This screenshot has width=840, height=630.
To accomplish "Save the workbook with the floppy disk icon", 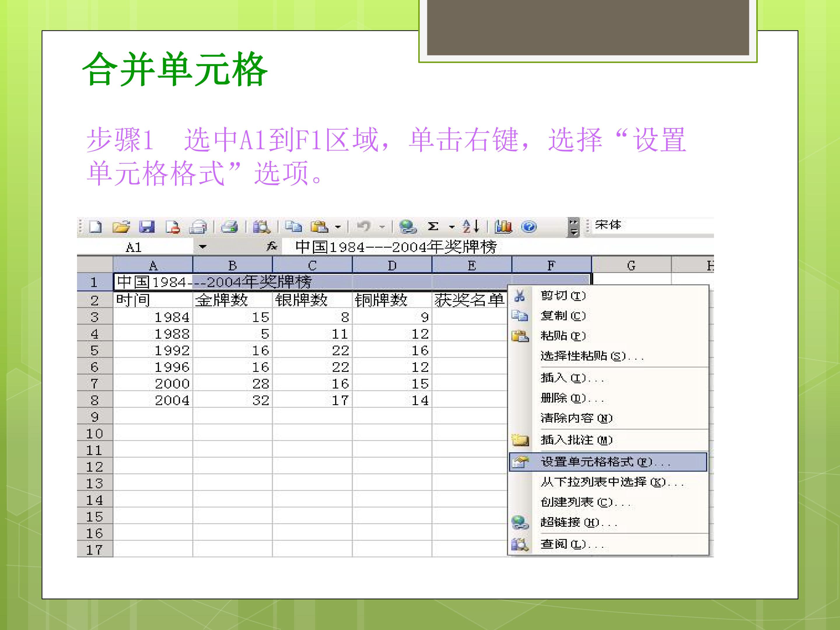I will point(147,227).
